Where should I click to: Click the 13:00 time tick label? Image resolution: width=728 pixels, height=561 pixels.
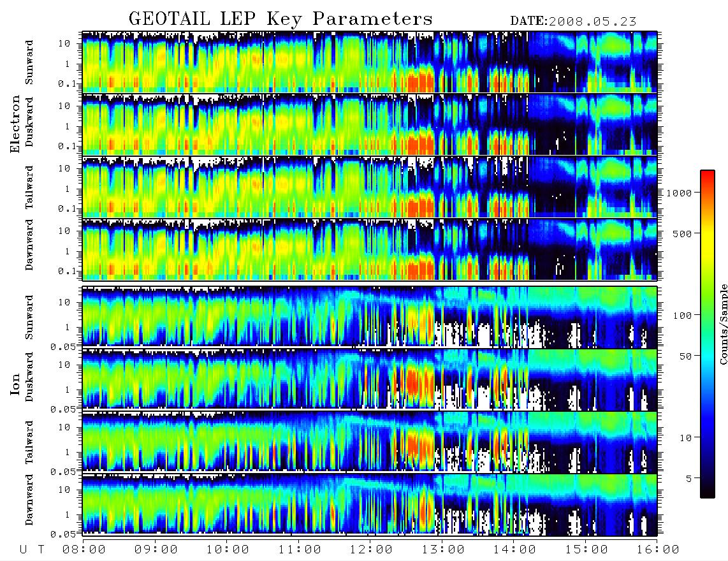[443, 550]
